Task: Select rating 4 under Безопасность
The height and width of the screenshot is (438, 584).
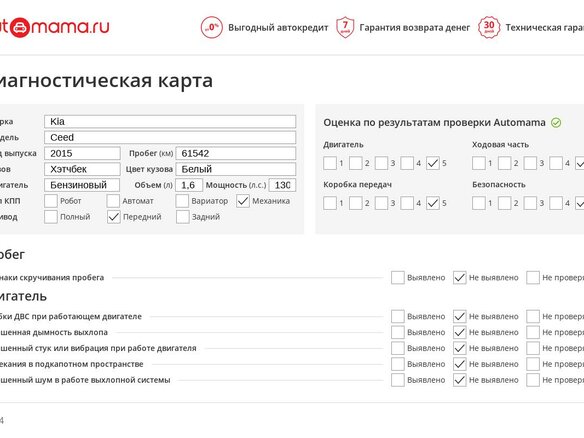Action: pos(556,203)
